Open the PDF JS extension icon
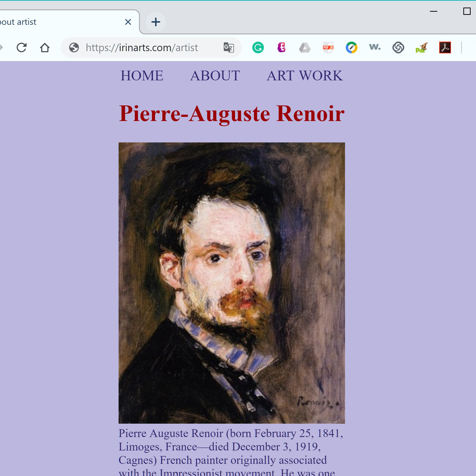476x476 pixels. pos(328,47)
